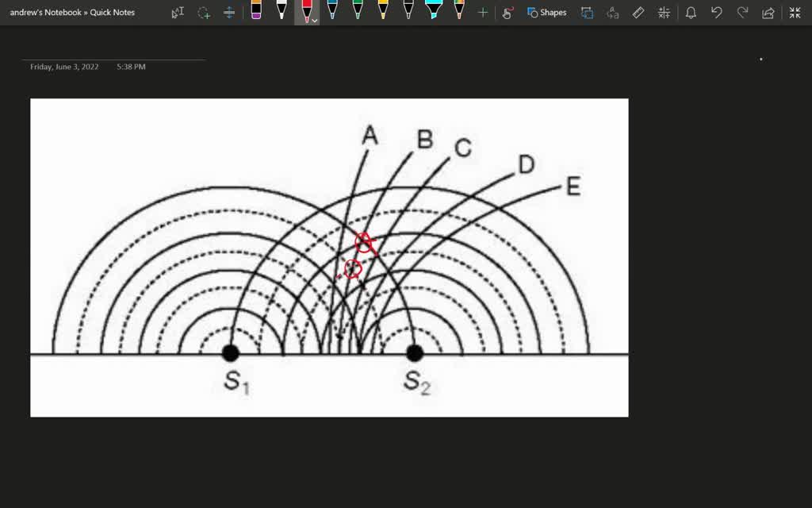
Task: Select the white pen
Action: [x=282, y=10]
